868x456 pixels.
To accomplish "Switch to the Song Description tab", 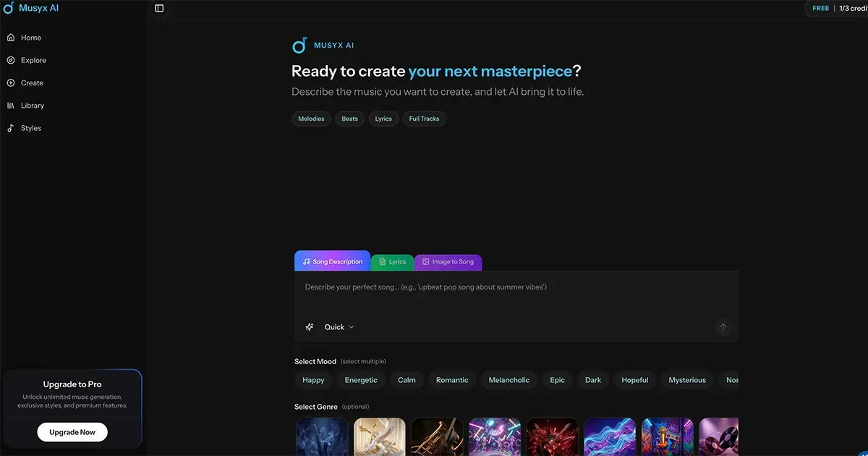I will pos(332,261).
